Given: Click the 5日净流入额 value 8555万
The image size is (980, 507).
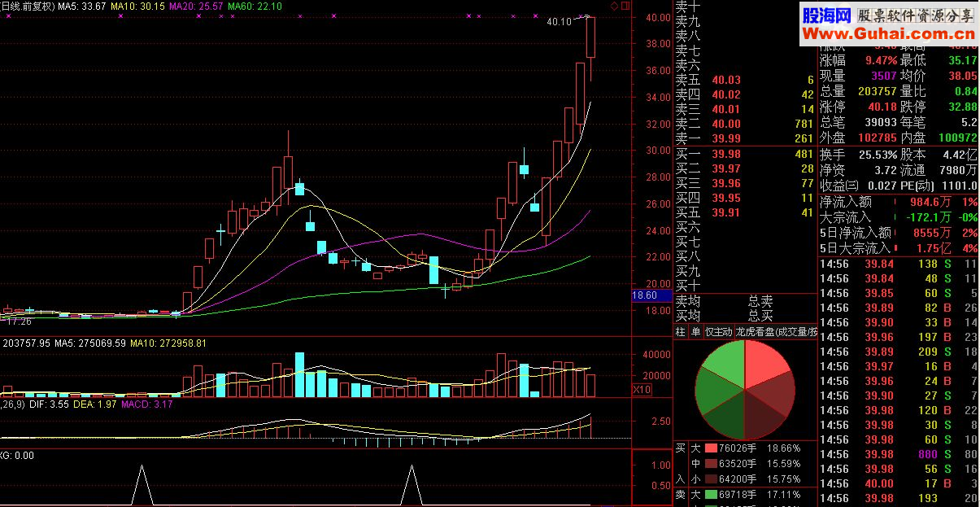Looking at the screenshot, I should [x=934, y=233].
